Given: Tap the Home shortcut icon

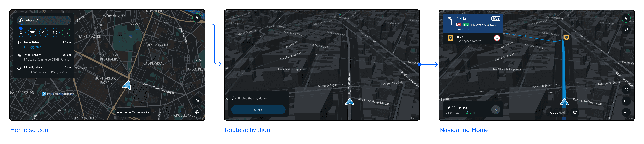Looking at the screenshot, I should [21, 32].
